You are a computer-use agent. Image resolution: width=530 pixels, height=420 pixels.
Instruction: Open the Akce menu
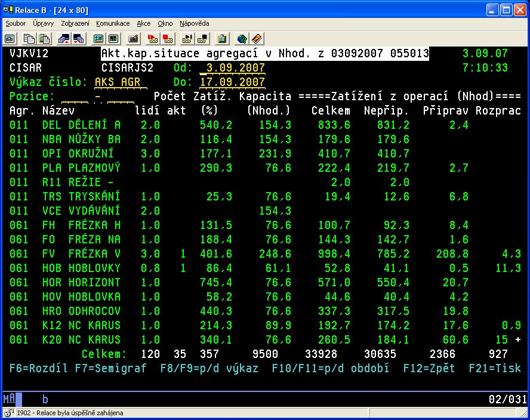144,23
